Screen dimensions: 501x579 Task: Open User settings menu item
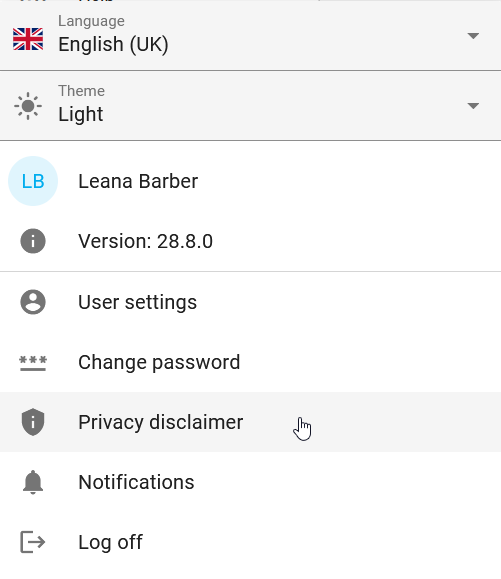(250, 302)
